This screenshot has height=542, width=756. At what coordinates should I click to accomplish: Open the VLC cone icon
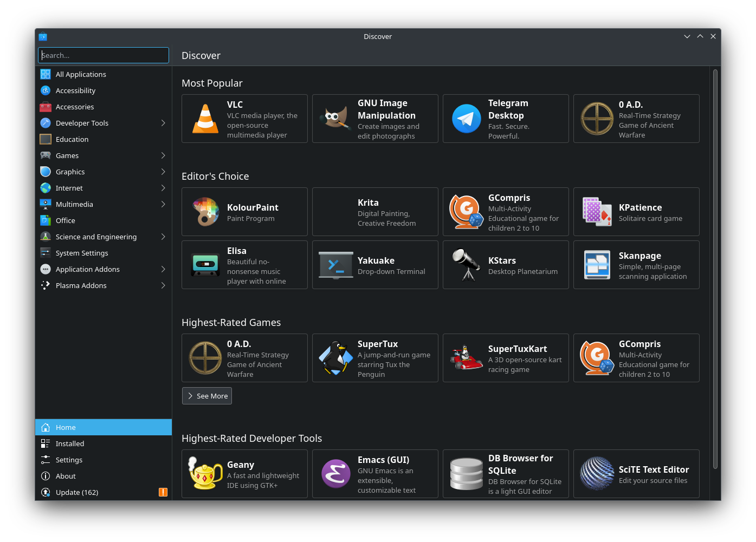(205, 119)
